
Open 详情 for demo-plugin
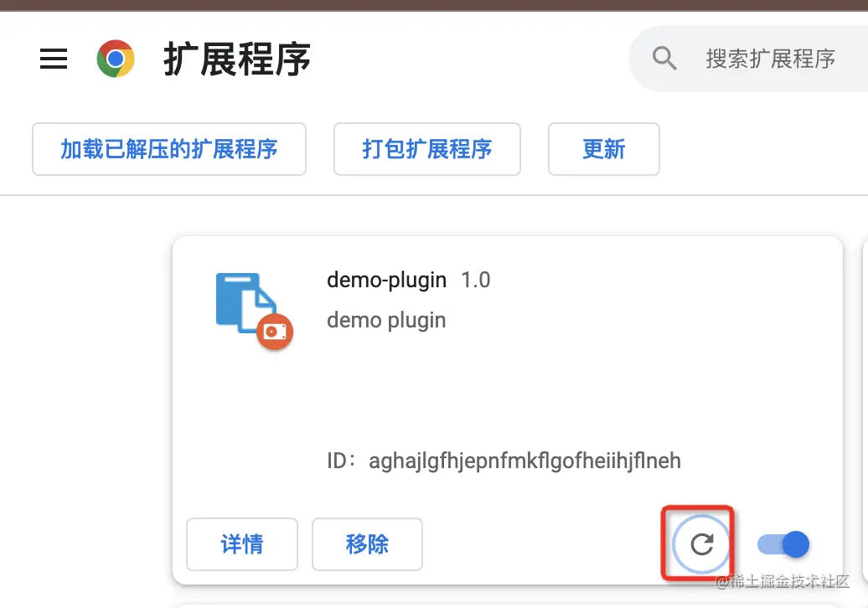pyautogui.click(x=242, y=544)
